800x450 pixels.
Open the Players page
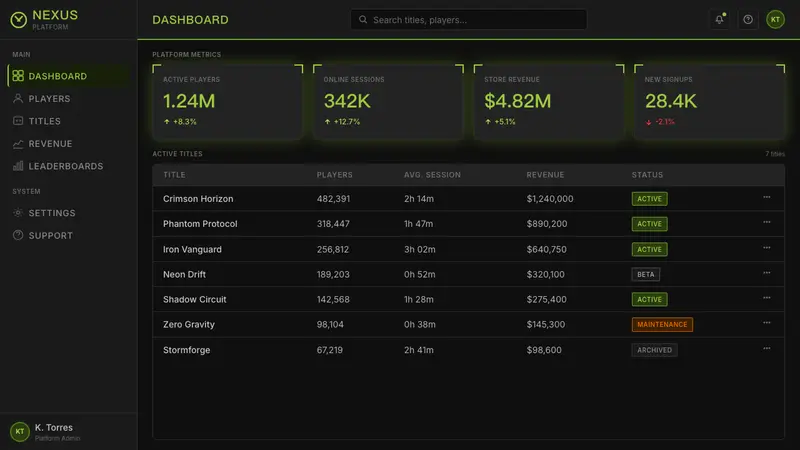point(68,98)
